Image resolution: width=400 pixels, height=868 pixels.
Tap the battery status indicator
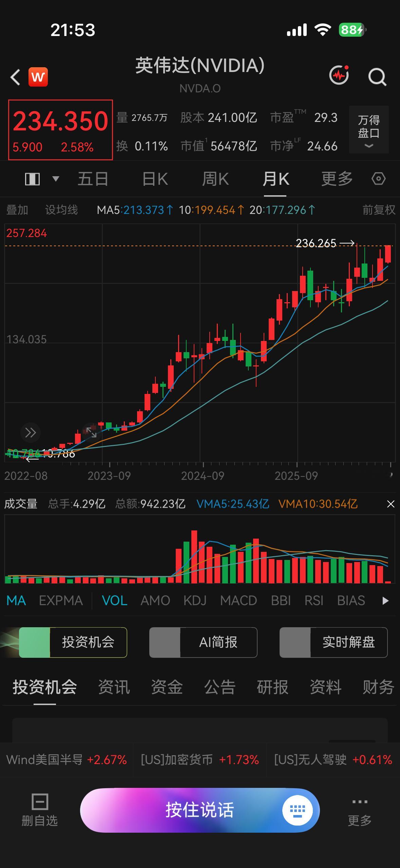353,30
